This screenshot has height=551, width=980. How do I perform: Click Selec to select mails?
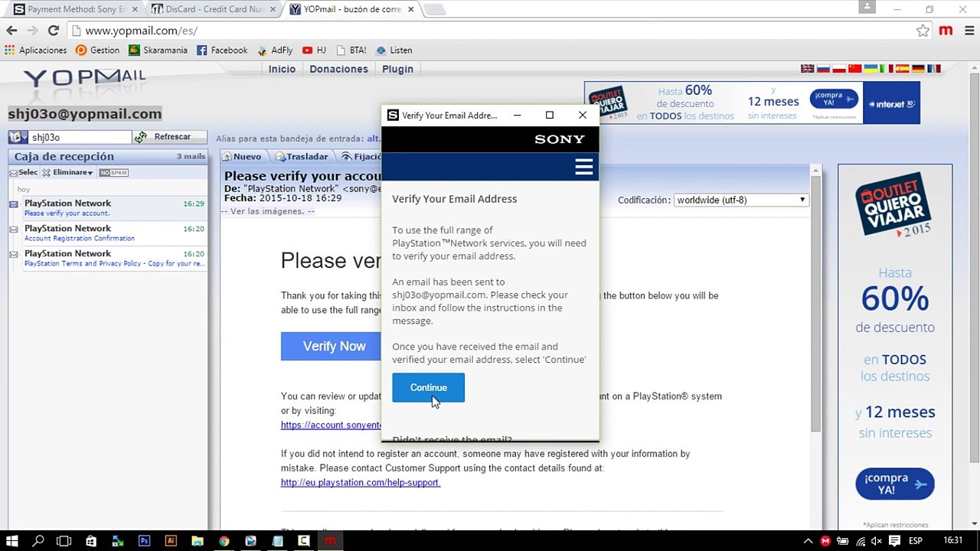23,172
